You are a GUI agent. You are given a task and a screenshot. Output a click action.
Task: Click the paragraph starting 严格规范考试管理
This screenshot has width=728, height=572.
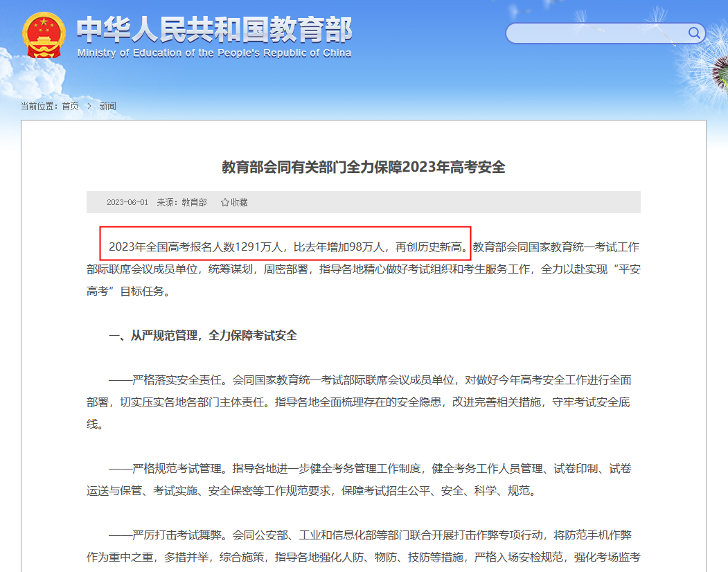pyautogui.click(x=359, y=480)
